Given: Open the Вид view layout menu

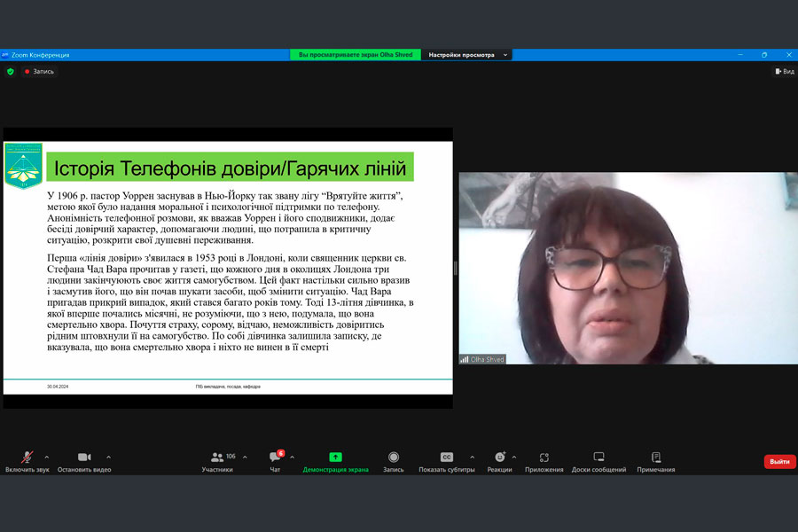Looking at the screenshot, I should click(785, 71).
